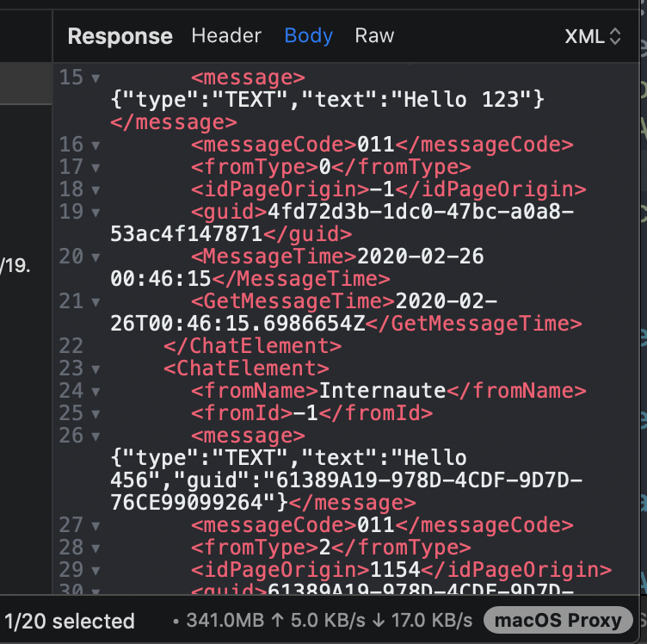Click line number 22 in gutter

(71, 346)
